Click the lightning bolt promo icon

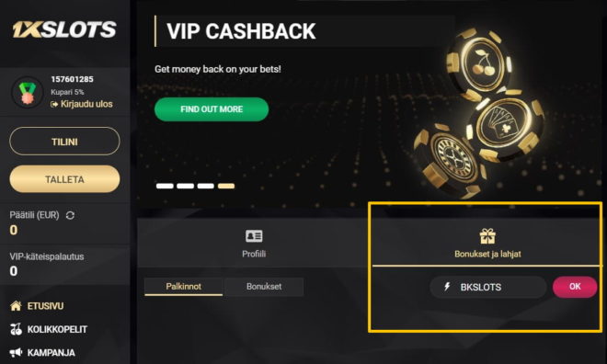pos(447,287)
